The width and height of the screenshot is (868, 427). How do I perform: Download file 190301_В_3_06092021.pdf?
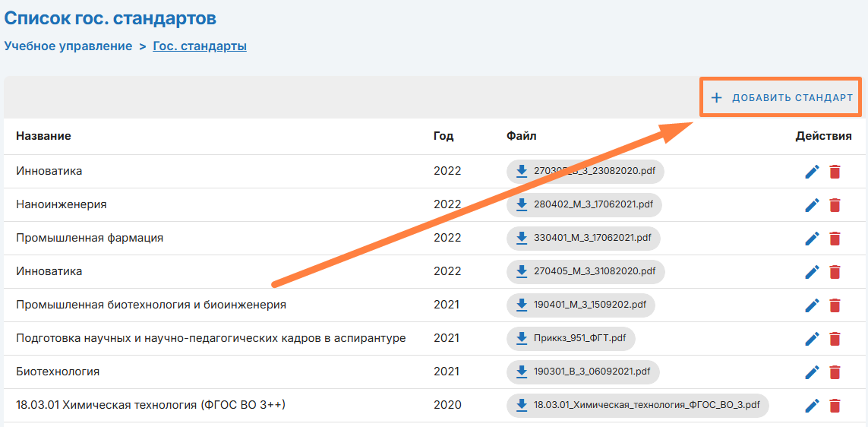[583, 372]
